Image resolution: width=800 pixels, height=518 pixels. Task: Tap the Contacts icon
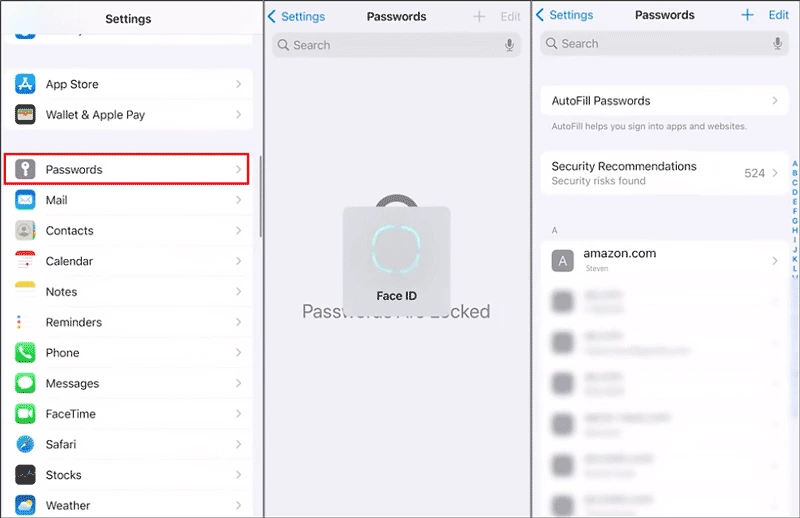(26, 231)
